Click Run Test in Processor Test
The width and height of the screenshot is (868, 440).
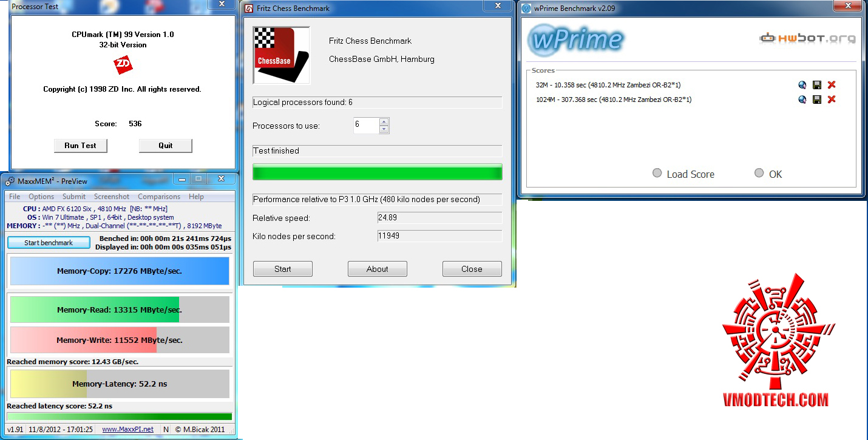pyautogui.click(x=81, y=146)
